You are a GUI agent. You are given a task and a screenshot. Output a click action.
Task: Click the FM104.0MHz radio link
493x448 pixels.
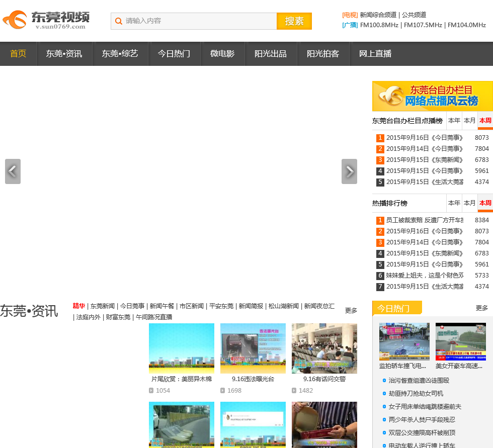[x=467, y=25]
